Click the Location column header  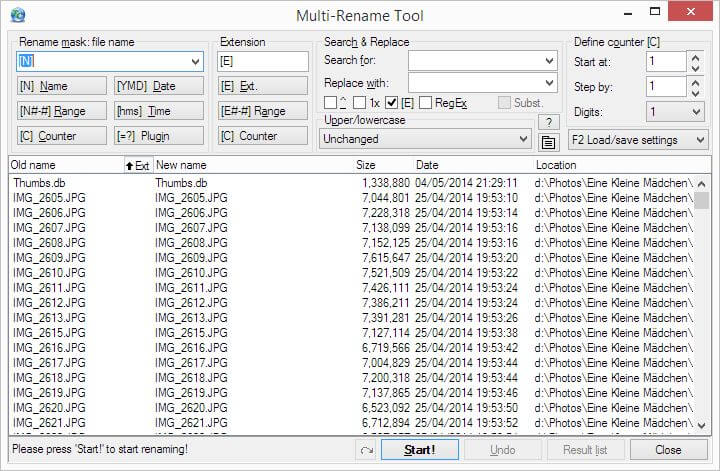click(x=622, y=165)
